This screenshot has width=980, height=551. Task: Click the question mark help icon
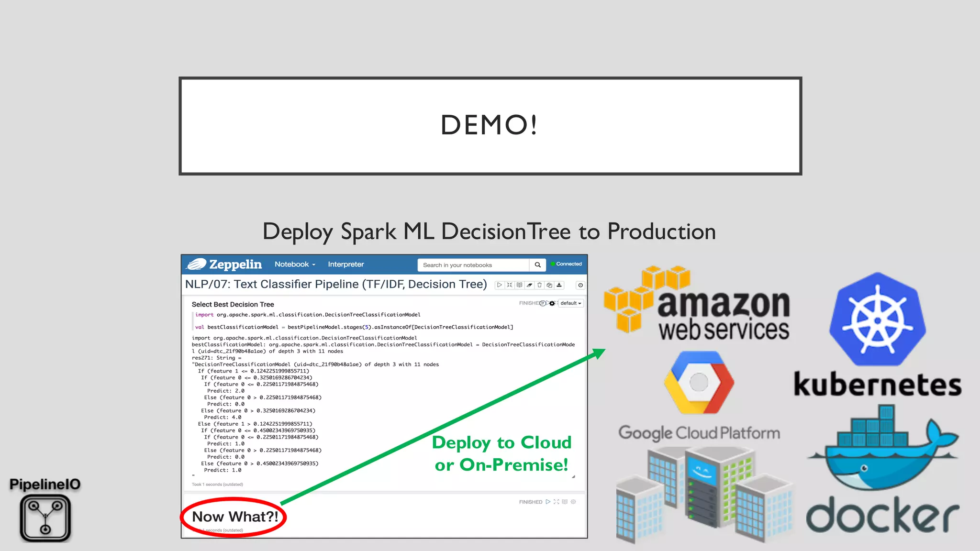click(543, 303)
